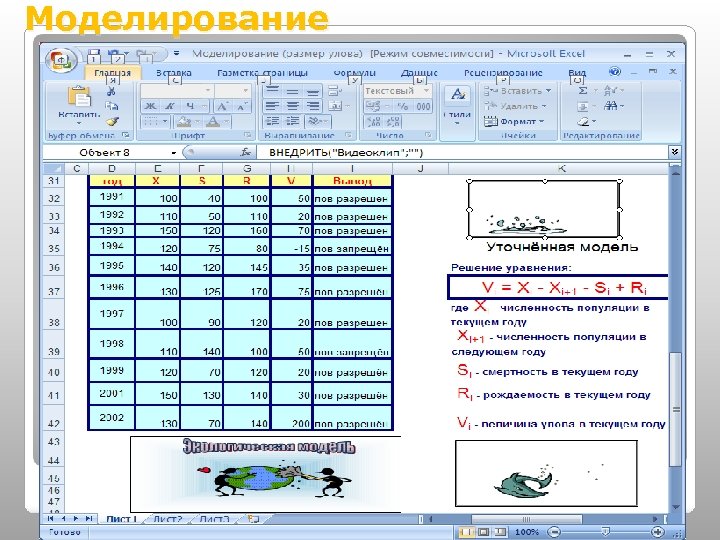
Task: Switch to Page Layout view in status bar
Action: click(483, 532)
